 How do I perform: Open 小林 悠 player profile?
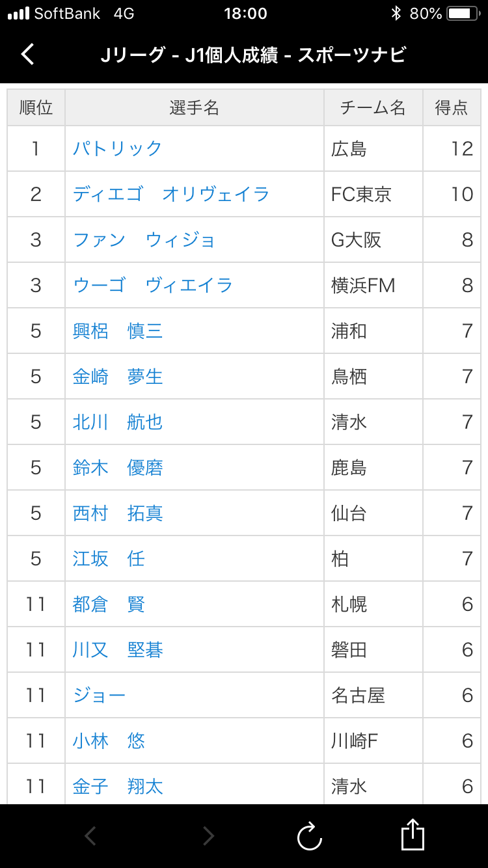pos(109,740)
